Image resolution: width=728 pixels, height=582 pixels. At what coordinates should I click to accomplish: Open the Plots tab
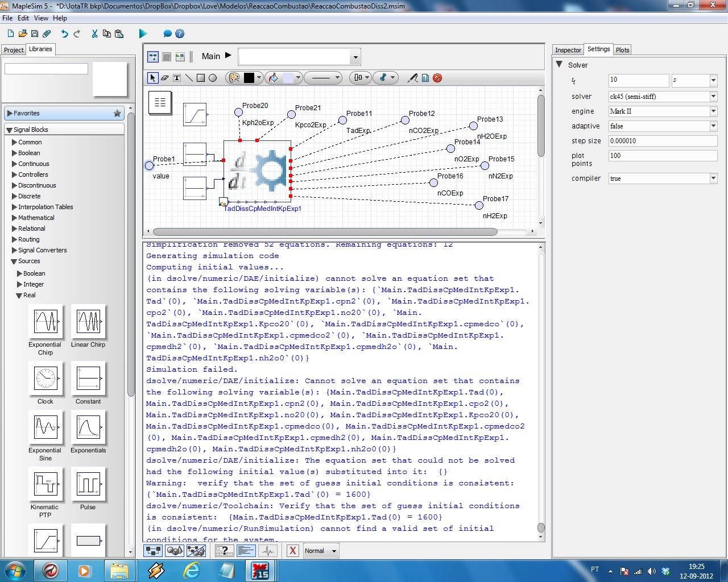(623, 50)
